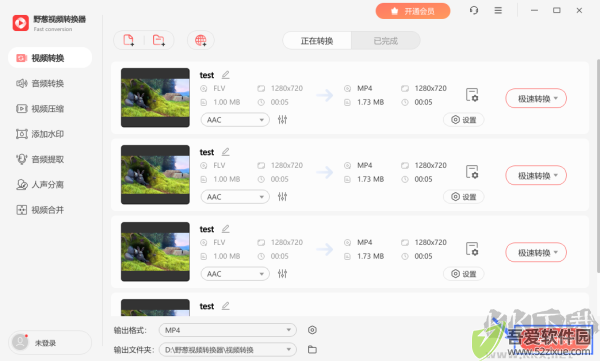Click FLV source format in third row
The height and width of the screenshot is (361, 600).
(219, 242)
